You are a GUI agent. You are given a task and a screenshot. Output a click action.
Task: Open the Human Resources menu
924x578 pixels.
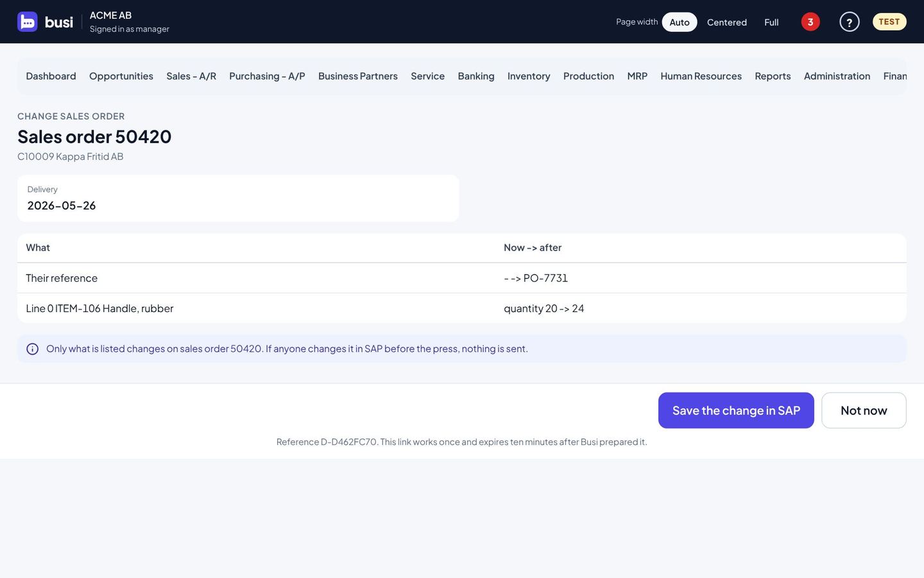(701, 76)
